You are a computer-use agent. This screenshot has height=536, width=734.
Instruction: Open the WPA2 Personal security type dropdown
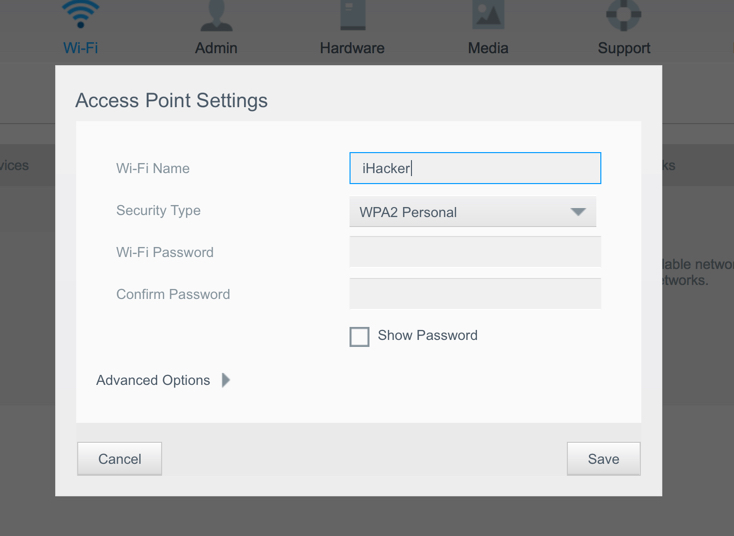point(473,212)
